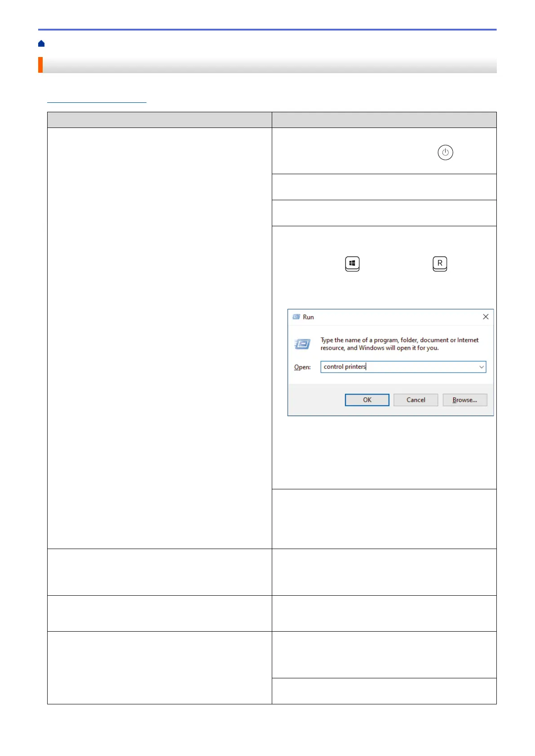Click the Run dialog title bar text
535x756 pixels.
pos(308,317)
